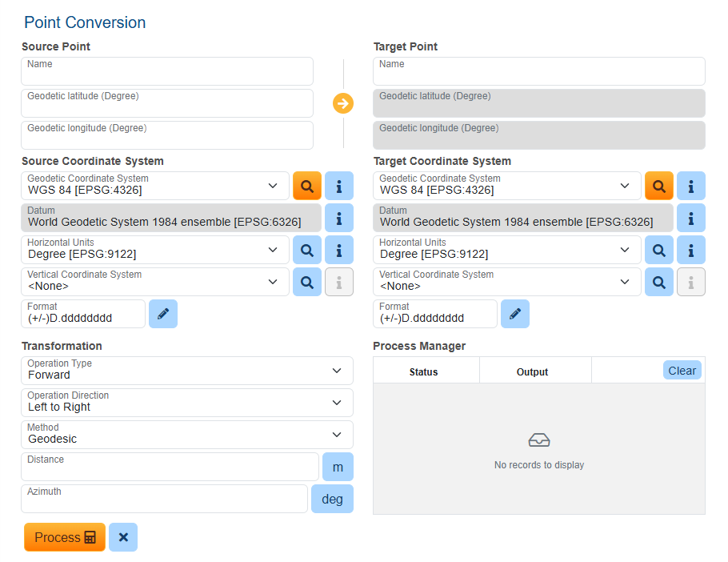Search source Horizontal Units
Viewport: 728px width, 562px height.
pyautogui.click(x=307, y=250)
